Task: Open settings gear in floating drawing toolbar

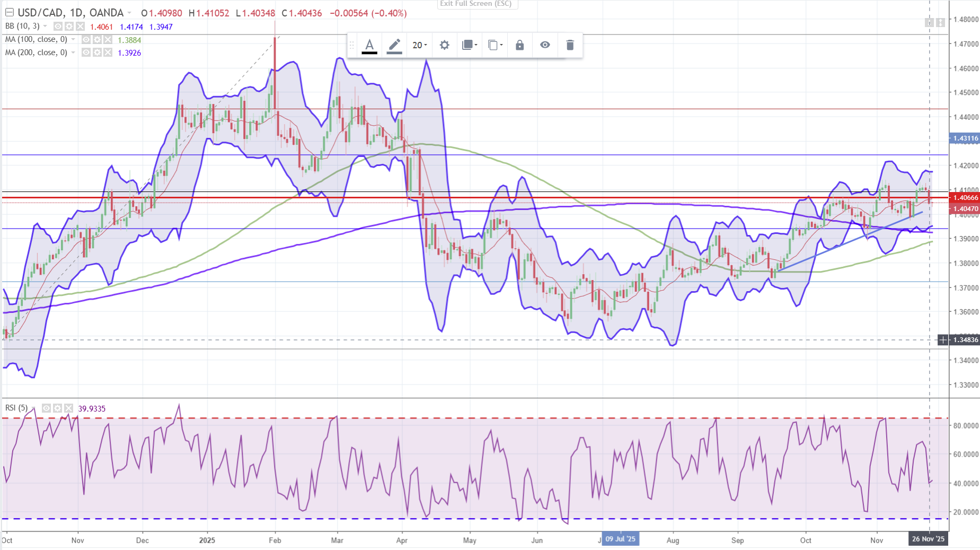Action: pyautogui.click(x=444, y=45)
